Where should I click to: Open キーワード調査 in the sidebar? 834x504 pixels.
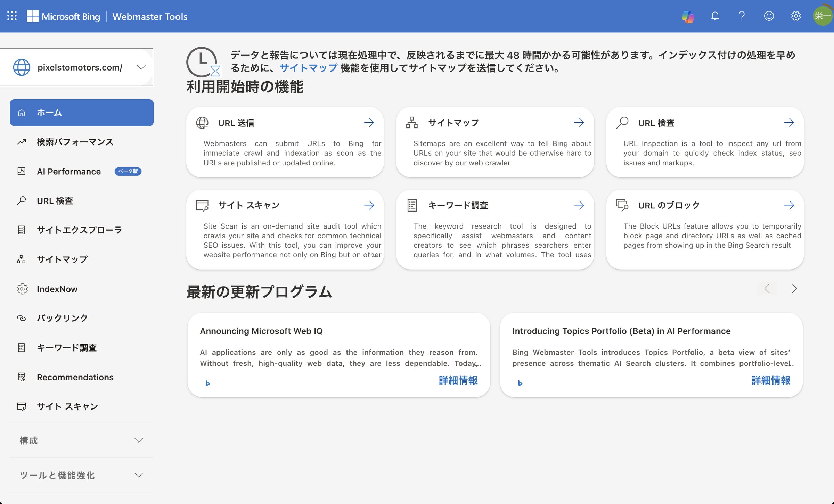pos(82,348)
